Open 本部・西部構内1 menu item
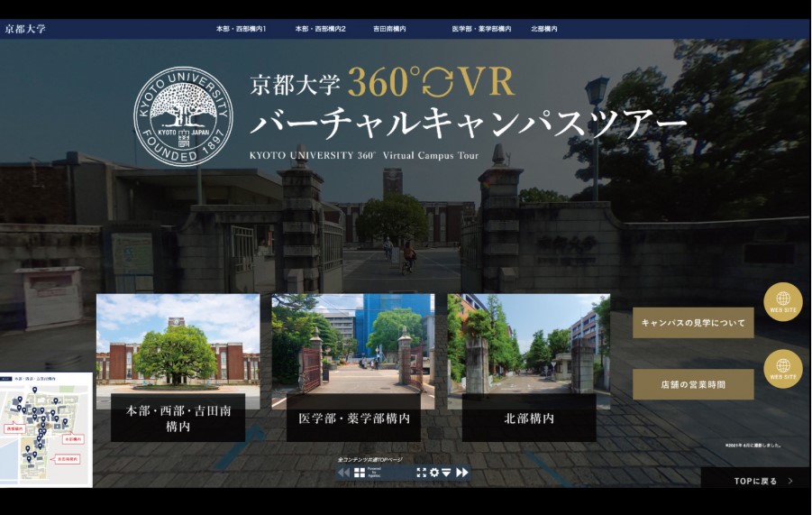 [241, 29]
